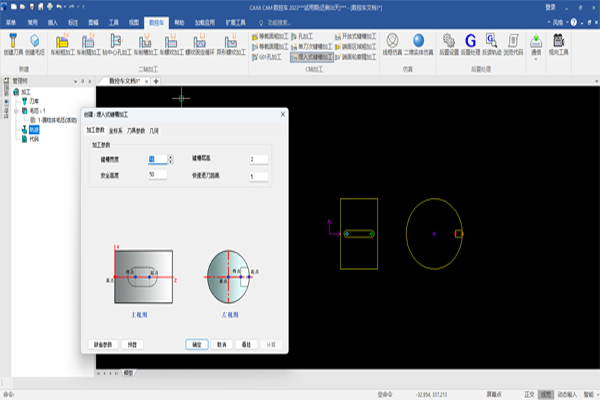The height and width of the screenshot is (400, 600).
Task: Open the 帮助 ribbon tab
Action: (x=178, y=20)
